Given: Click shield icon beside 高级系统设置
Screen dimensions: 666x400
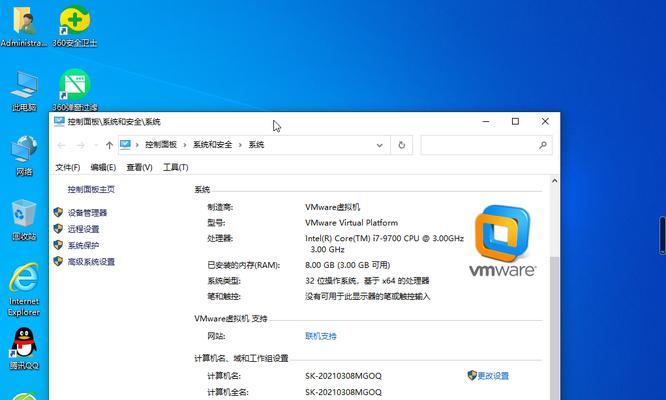Looking at the screenshot, I should point(58,261).
